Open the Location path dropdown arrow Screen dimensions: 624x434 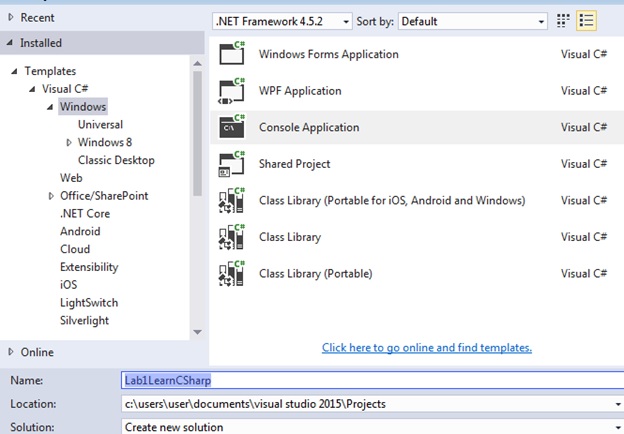(618, 405)
